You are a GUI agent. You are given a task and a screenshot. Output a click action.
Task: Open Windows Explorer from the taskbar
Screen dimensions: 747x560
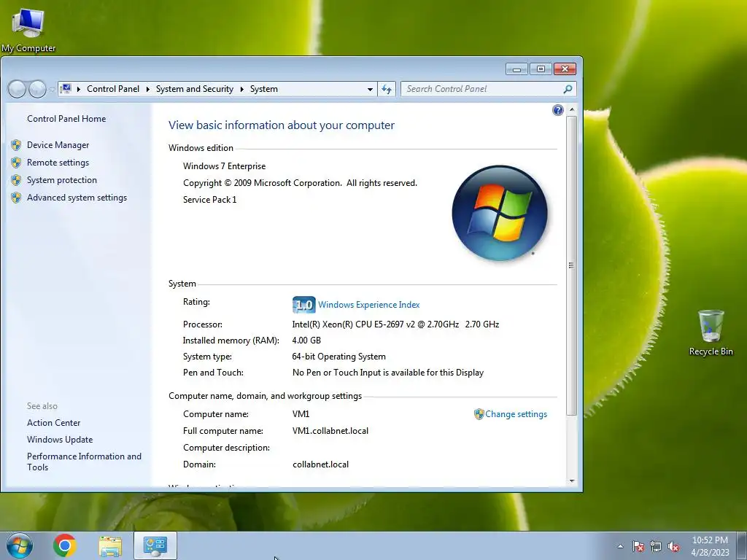(x=110, y=545)
